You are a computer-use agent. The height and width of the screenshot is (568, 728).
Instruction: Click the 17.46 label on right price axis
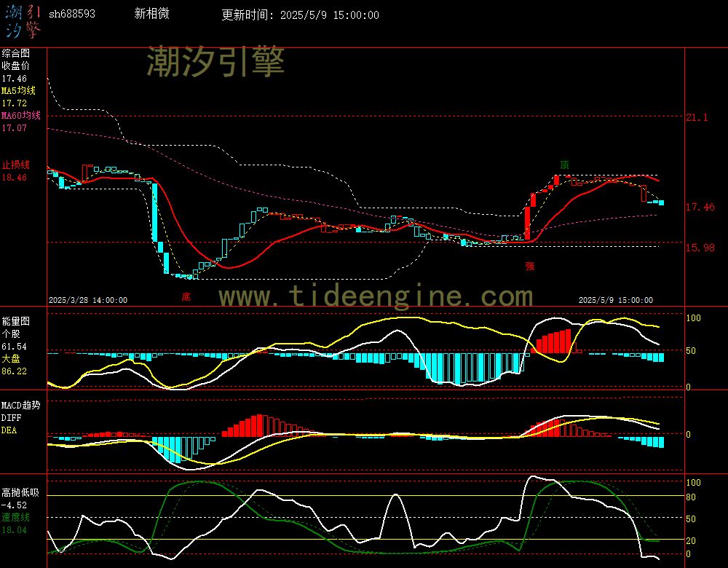700,207
